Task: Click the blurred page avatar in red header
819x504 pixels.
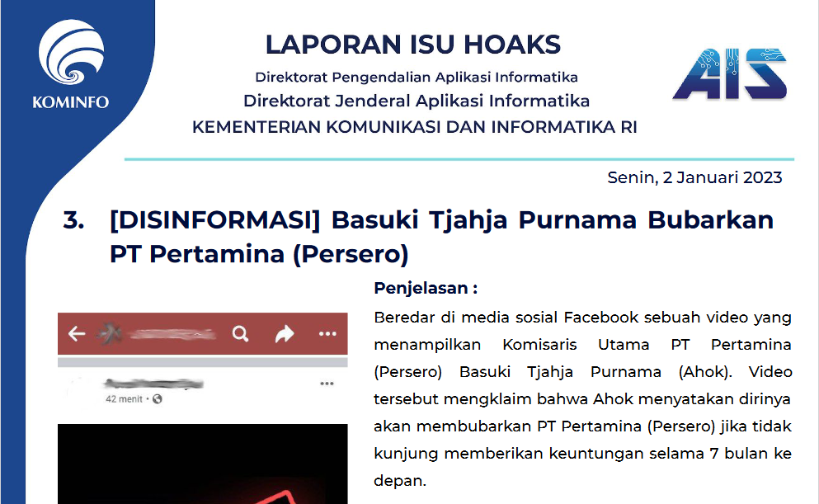Action: coord(110,333)
